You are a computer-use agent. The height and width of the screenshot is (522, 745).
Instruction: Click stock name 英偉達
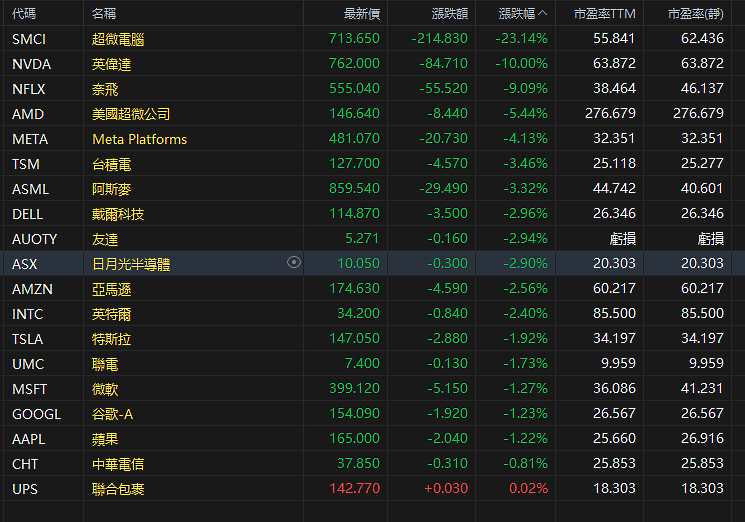(111, 64)
